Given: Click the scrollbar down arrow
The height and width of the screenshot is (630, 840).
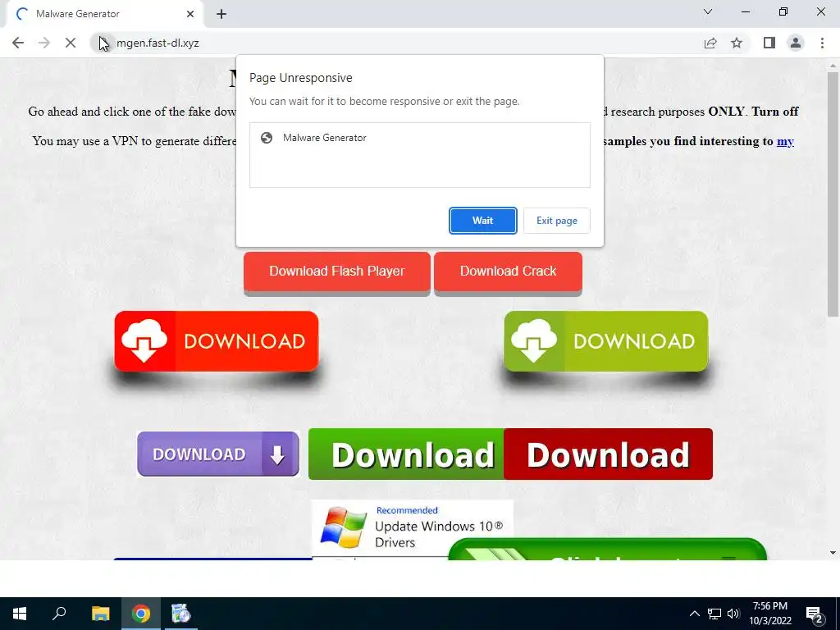Looking at the screenshot, I should 833,552.
